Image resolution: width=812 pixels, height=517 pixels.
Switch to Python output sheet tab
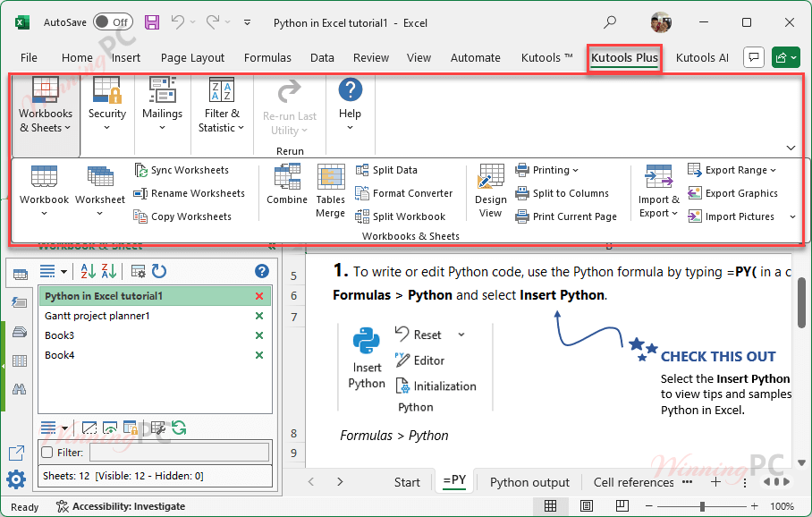pos(529,482)
